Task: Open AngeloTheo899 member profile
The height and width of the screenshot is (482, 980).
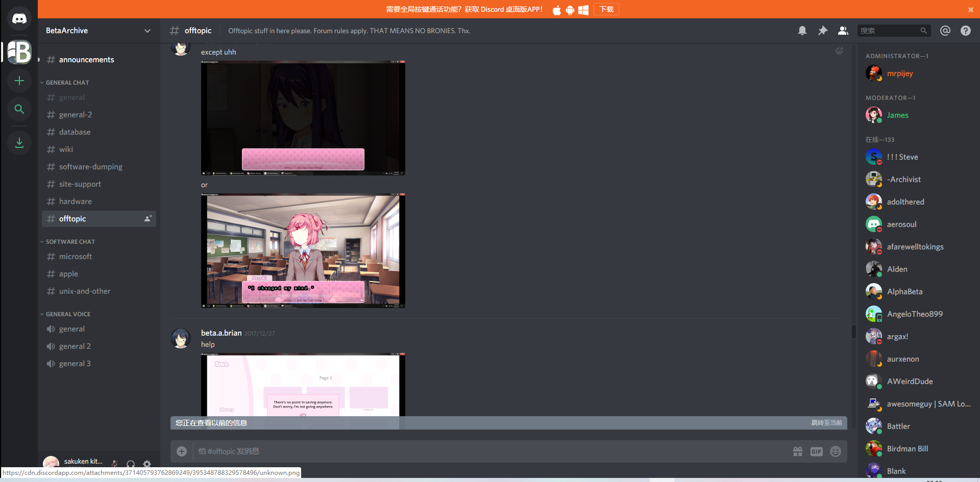Action: [918, 314]
